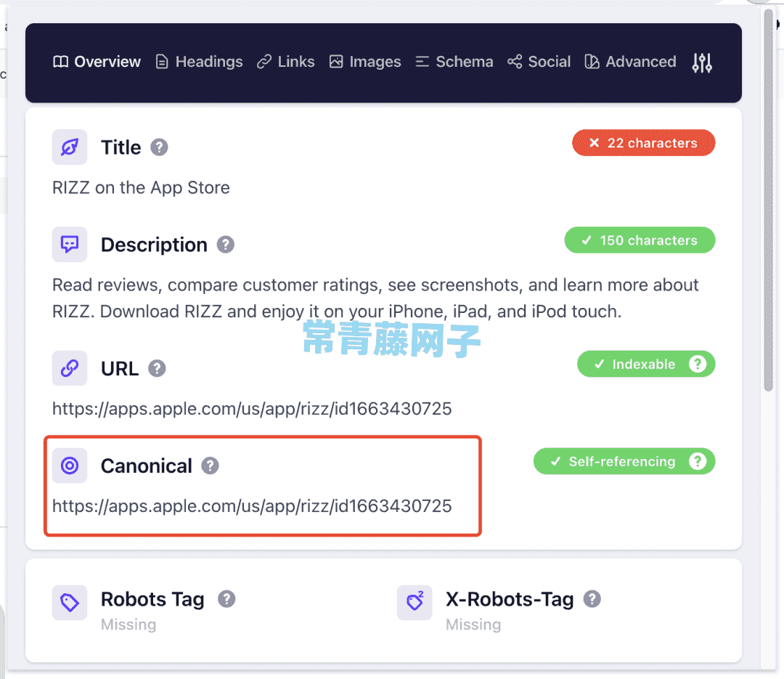
Task: Click the Description speech bubble icon
Action: (x=70, y=244)
